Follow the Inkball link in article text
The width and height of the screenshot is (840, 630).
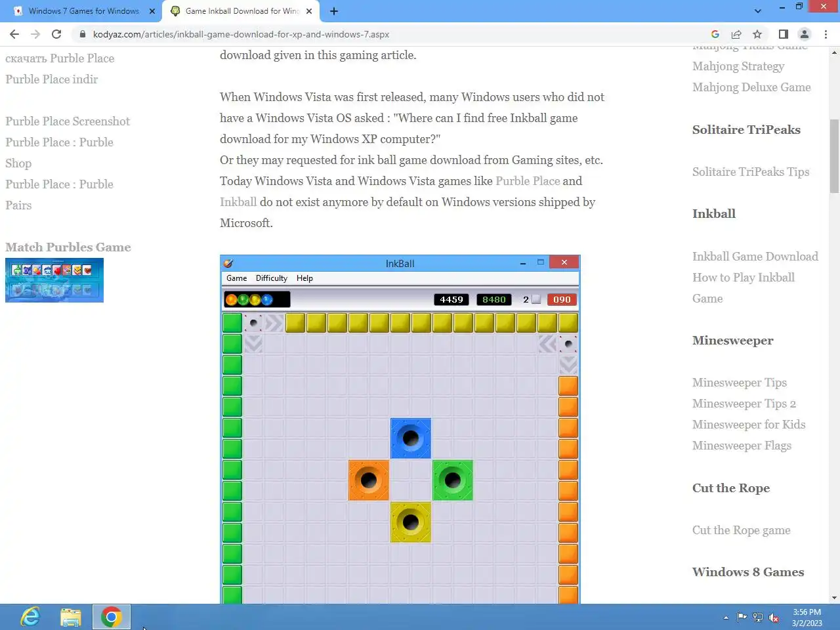pyautogui.click(x=238, y=202)
